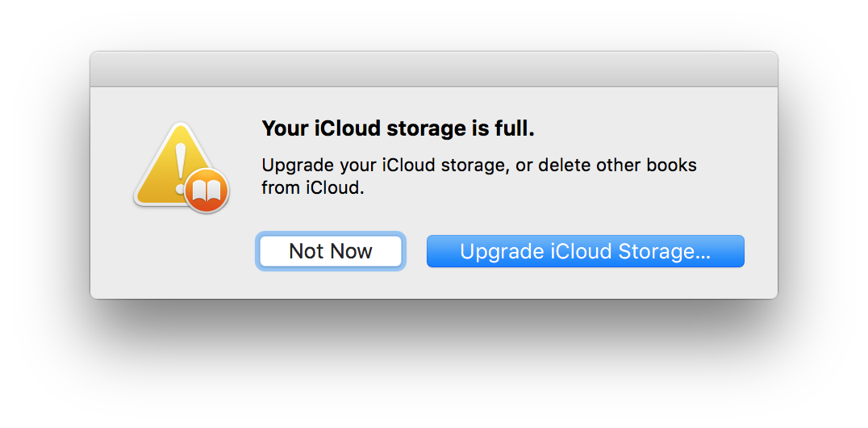Click the black desktop area below dialog

click(433, 363)
